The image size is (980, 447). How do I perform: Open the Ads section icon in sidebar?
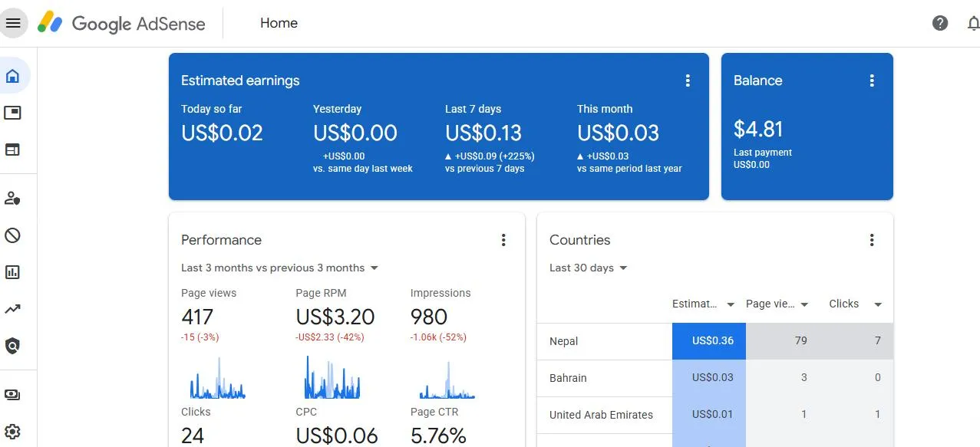click(x=13, y=113)
